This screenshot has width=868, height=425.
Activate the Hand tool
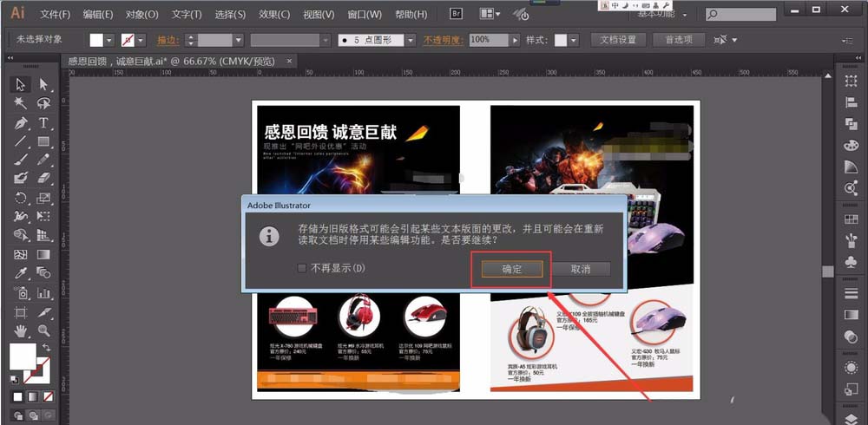tap(20, 331)
